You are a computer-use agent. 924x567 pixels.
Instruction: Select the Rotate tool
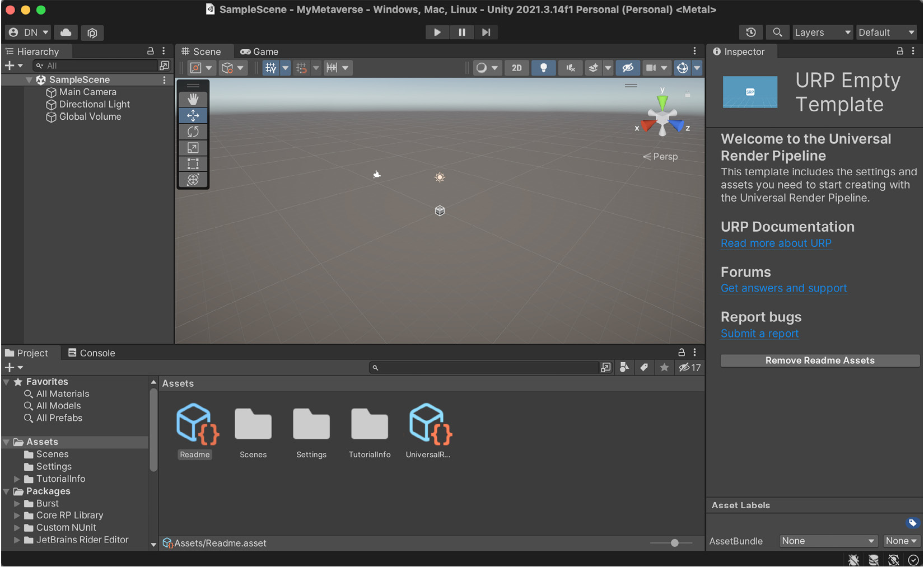pos(193,132)
